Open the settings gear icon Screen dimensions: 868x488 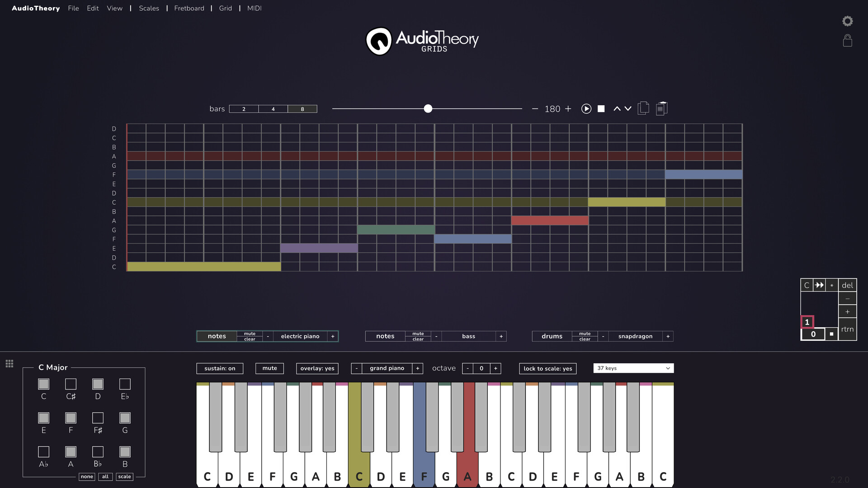848,21
